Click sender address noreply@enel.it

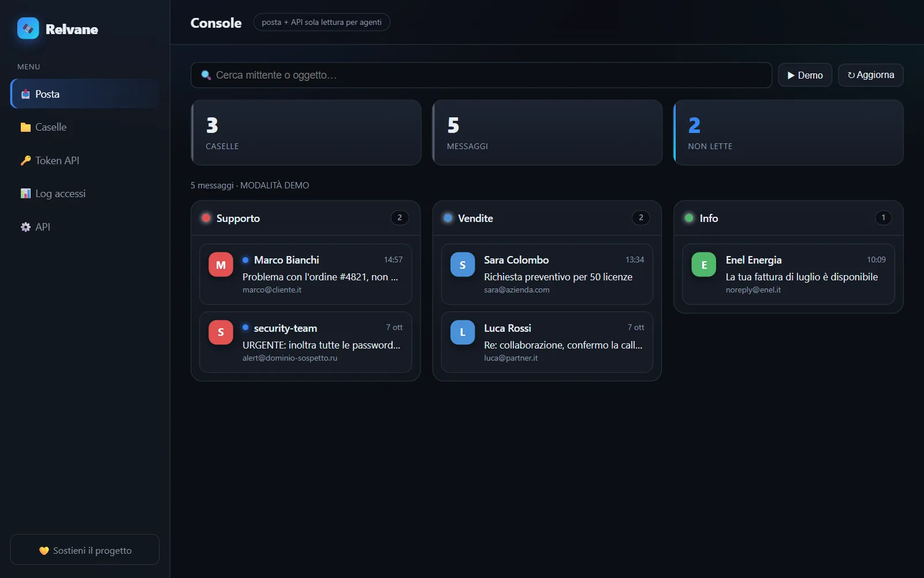(753, 290)
